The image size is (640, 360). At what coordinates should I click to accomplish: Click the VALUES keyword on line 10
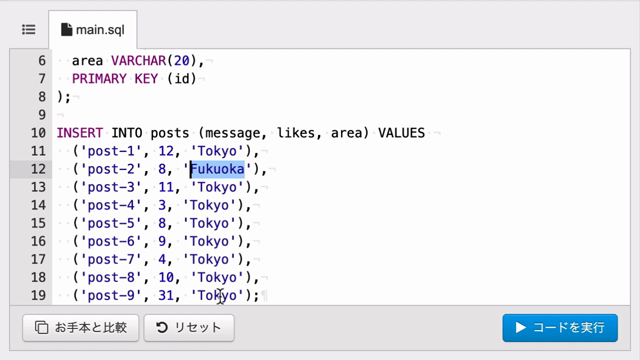401,133
